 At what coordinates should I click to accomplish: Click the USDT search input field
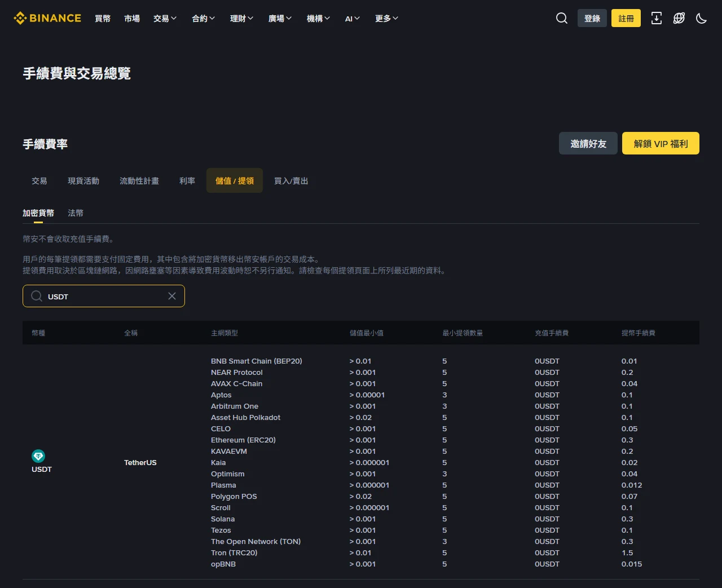point(104,296)
